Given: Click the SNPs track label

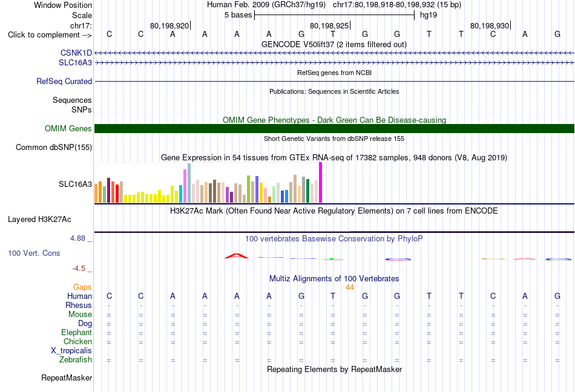Looking at the screenshot, I should (82, 109).
